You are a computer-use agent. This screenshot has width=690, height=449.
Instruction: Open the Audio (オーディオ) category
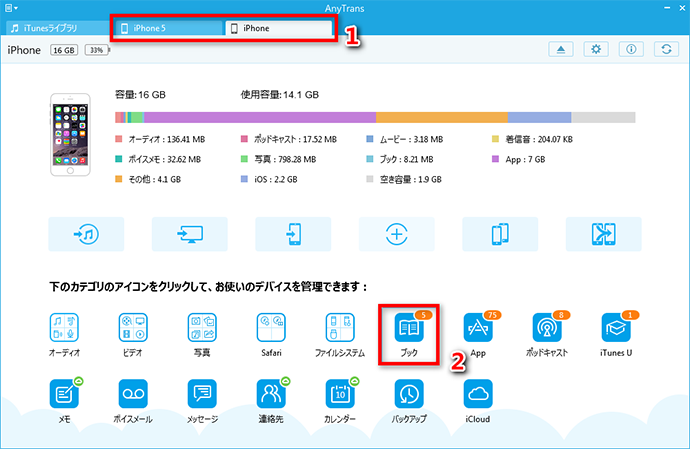64,328
